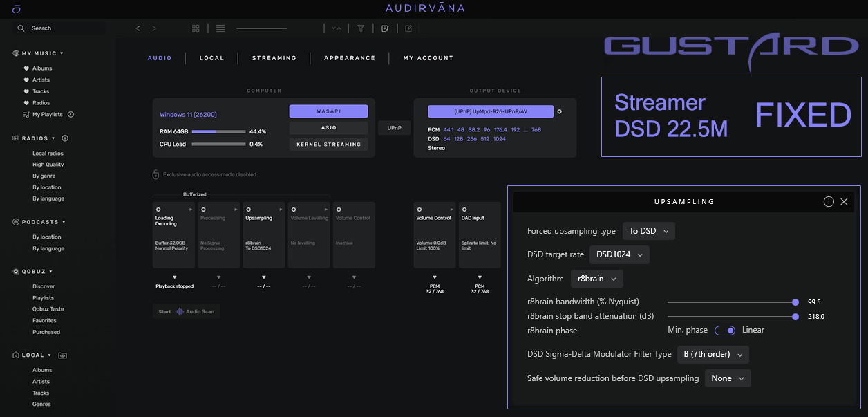Switch to grid view icon
Screen dimensions: 868x417
tap(196, 28)
